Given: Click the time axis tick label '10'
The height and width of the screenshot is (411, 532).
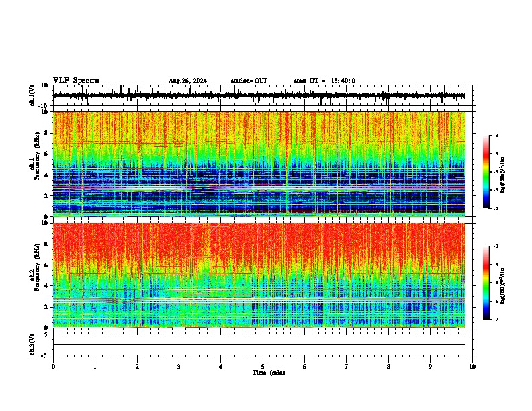Looking at the screenshot, I should 472,367.
